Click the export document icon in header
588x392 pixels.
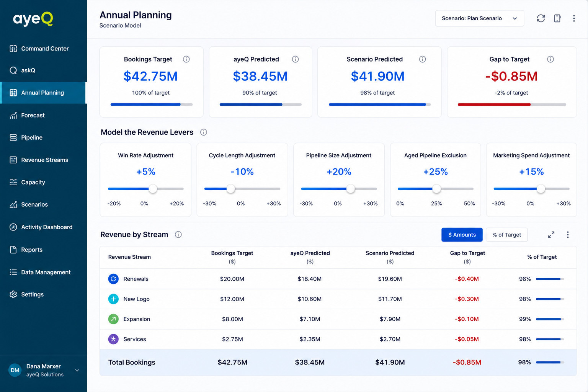tap(557, 18)
